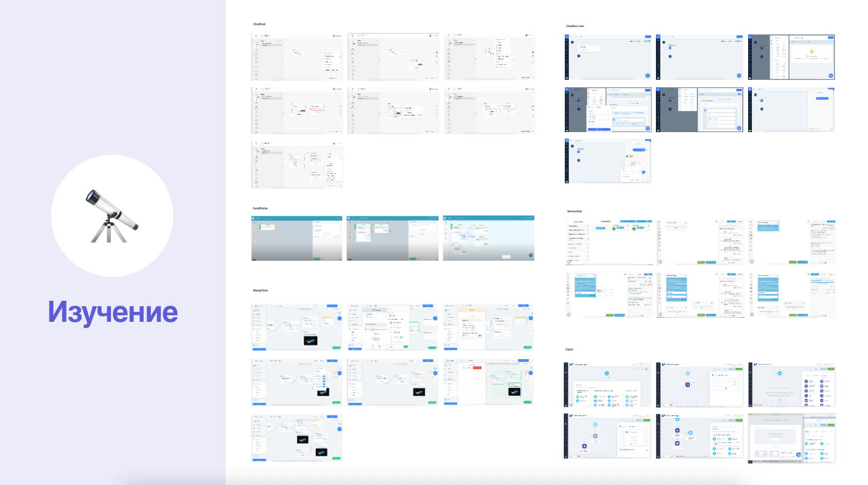Open the second SendPulse screenshot thumbnail
Image resolution: width=868 pixels, height=485 pixels.
pos(392,239)
